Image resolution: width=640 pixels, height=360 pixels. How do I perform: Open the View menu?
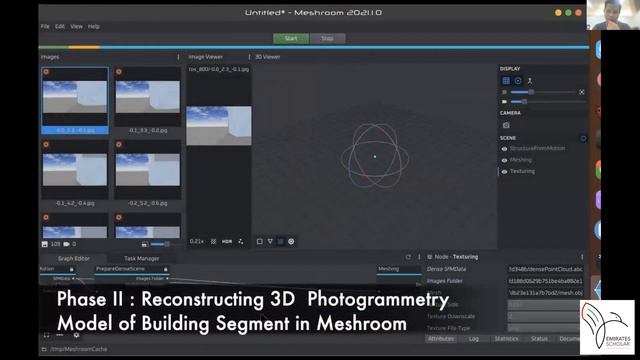(x=76, y=27)
